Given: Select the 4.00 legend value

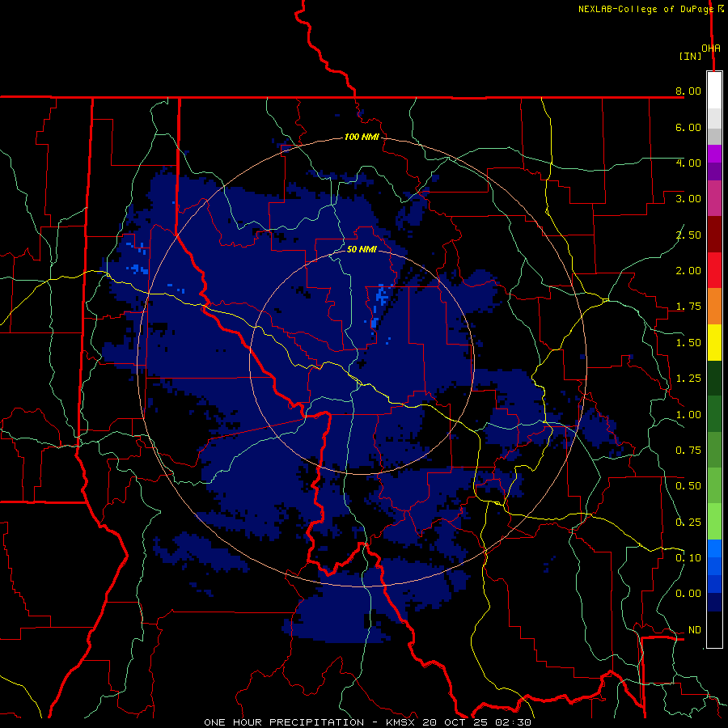Looking at the screenshot, I should tap(688, 163).
